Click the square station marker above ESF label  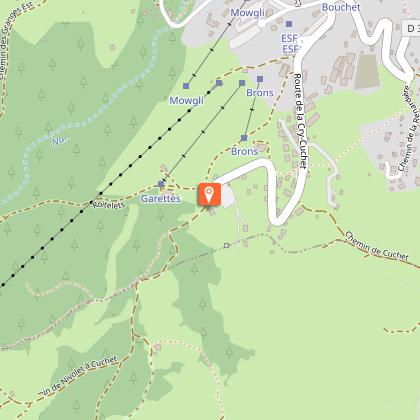289,24
